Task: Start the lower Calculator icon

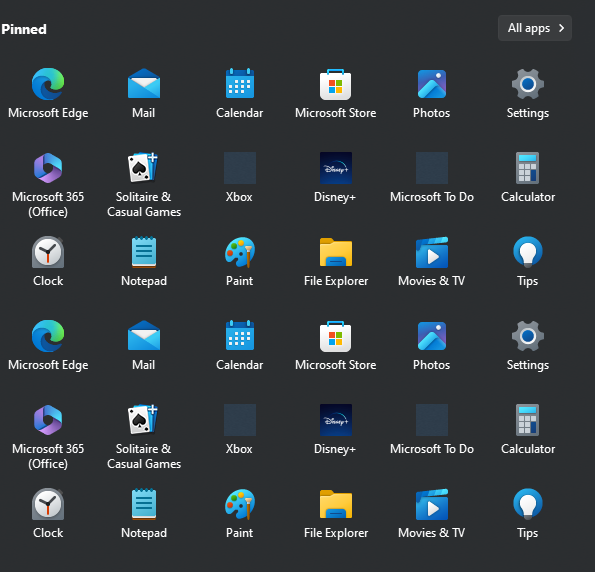Action: pyautogui.click(x=527, y=420)
